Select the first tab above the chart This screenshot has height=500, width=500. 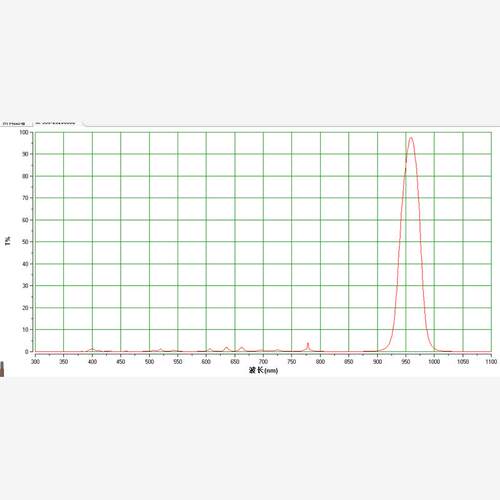tap(15, 124)
